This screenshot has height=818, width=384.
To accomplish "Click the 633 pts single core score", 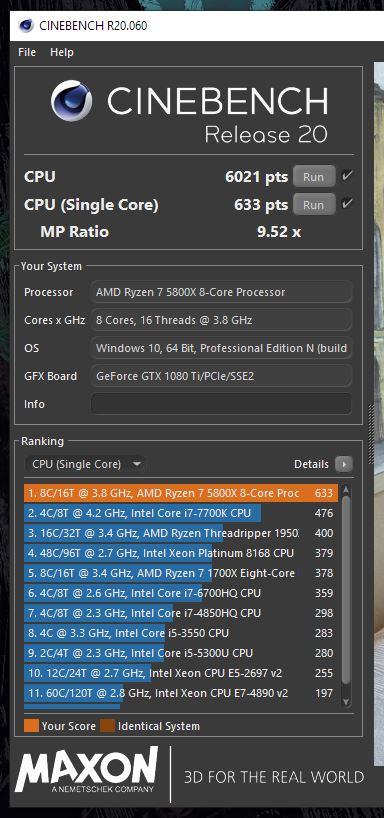I will [x=261, y=205].
